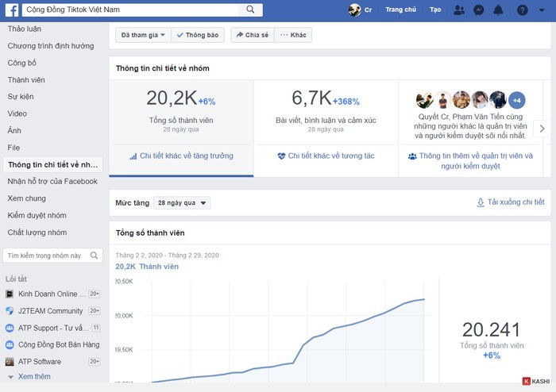Viewport: 556px width, 392px height.
Task: Click the ATP Support group icon
Action: pyautogui.click(x=10, y=328)
